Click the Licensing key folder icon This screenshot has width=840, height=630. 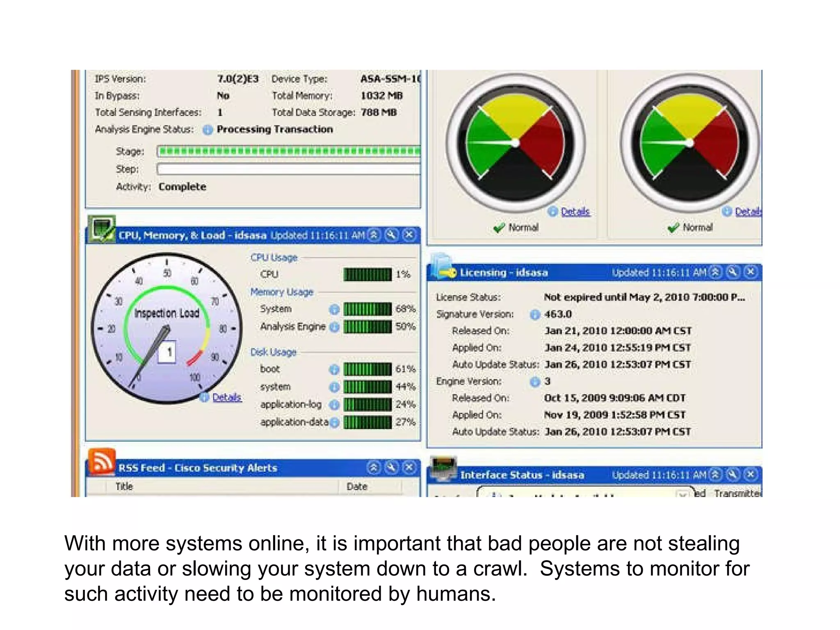tap(442, 267)
